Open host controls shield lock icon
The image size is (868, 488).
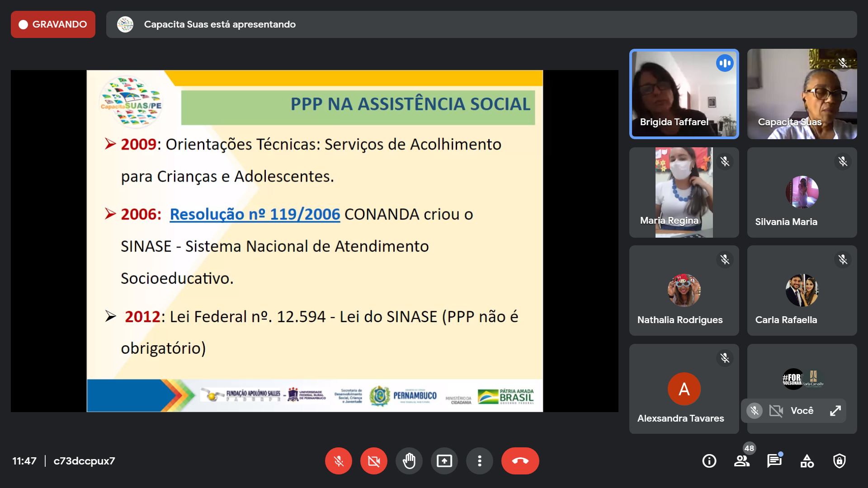coord(840,461)
